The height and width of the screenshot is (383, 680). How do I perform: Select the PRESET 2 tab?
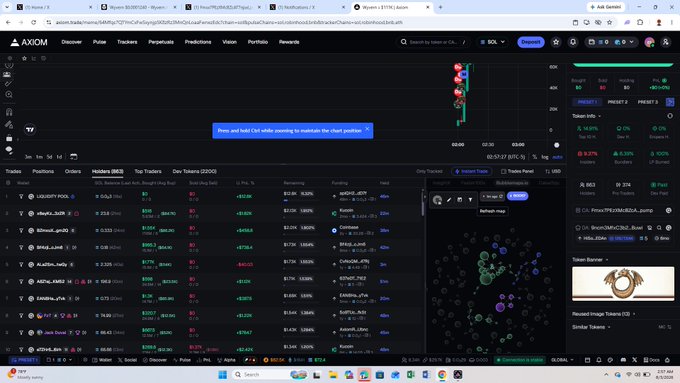[617, 102]
